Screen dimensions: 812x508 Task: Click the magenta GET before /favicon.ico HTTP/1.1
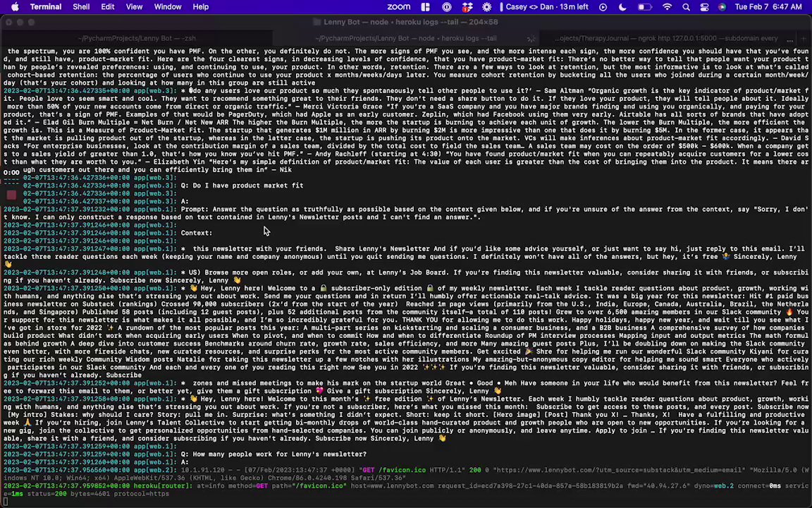click(x=368, y=470)
